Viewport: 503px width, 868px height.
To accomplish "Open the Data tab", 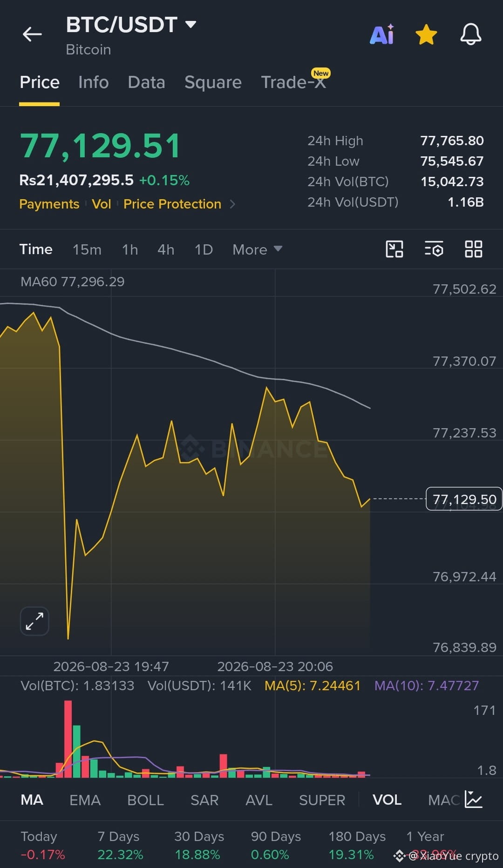I will (x=146, y=82).
